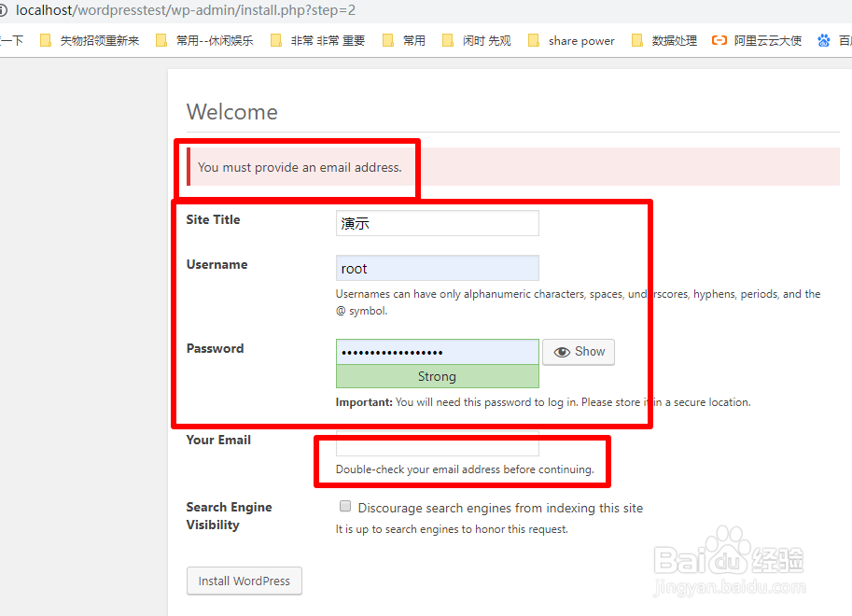Click the site info icon beside URL
This screenshot has width=852, height=616.
point(3,11)
